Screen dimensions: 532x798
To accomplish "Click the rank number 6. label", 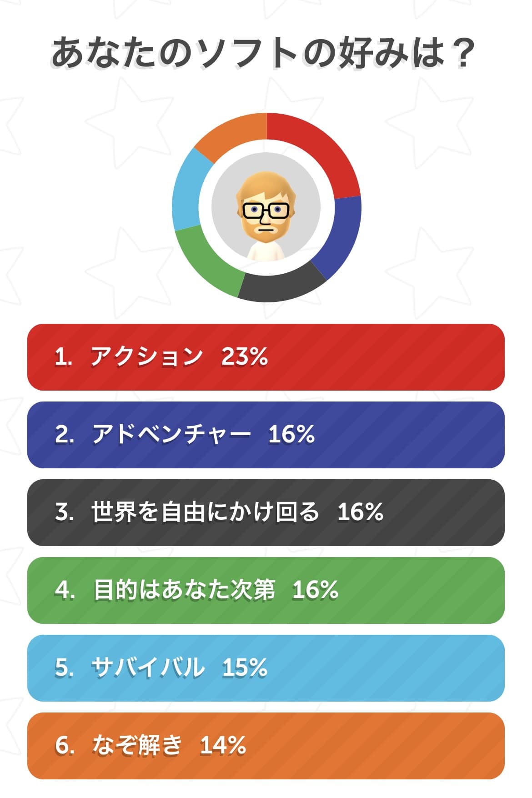I will (65, 745).
